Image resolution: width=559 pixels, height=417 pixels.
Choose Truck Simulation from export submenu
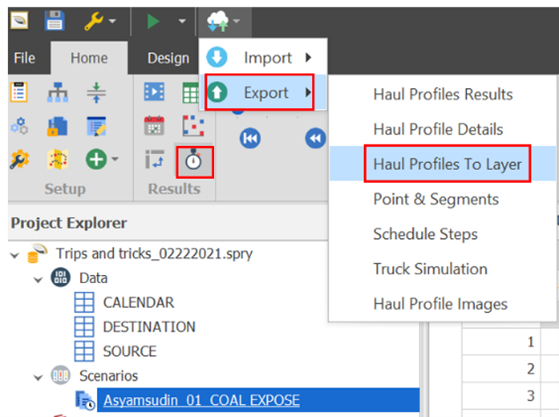click(430, 269)
